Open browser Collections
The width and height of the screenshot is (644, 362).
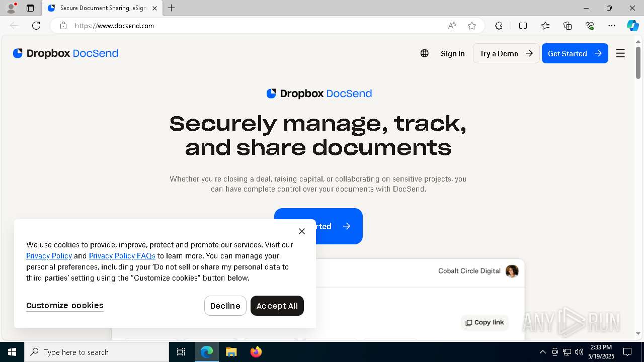tap(568, 26)
